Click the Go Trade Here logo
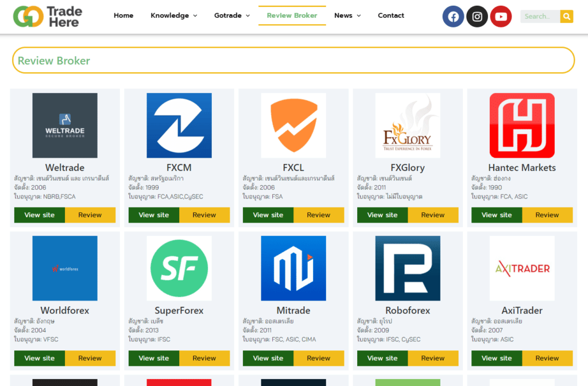 pos(48,17)
